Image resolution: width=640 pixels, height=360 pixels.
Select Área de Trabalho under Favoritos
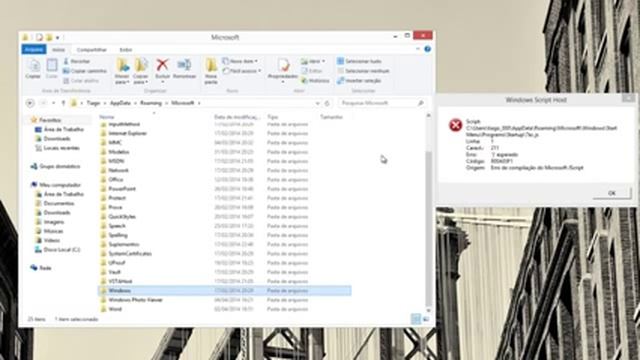[x=63, y=129]
